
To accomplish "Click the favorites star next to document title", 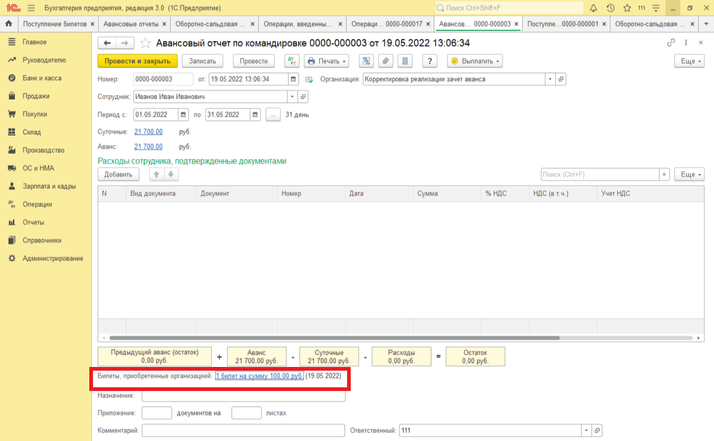I will [x=145, y=44].
